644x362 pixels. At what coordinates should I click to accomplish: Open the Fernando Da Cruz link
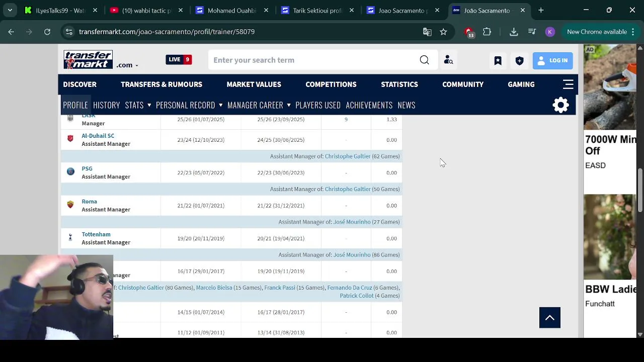pyautogui.click(x=350, y=288)
